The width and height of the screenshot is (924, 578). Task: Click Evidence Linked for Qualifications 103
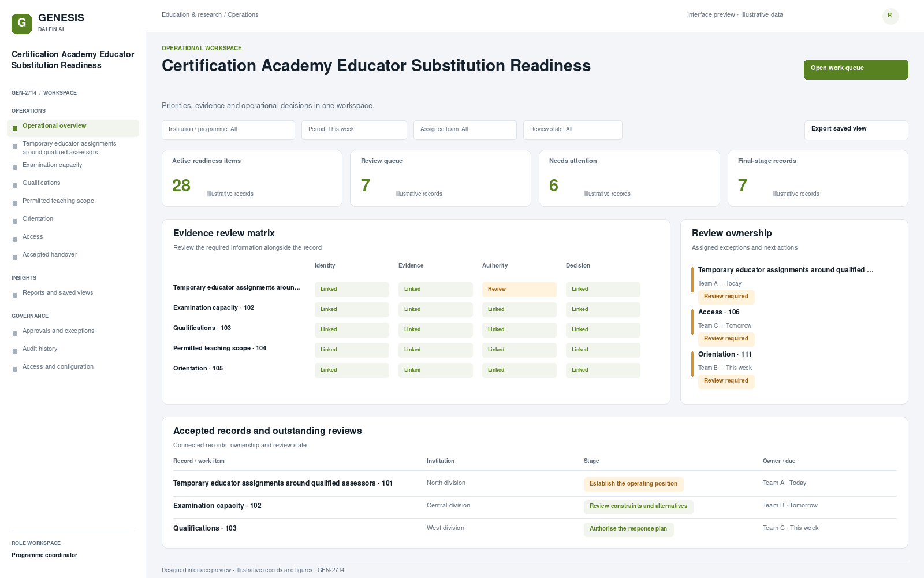435,330
